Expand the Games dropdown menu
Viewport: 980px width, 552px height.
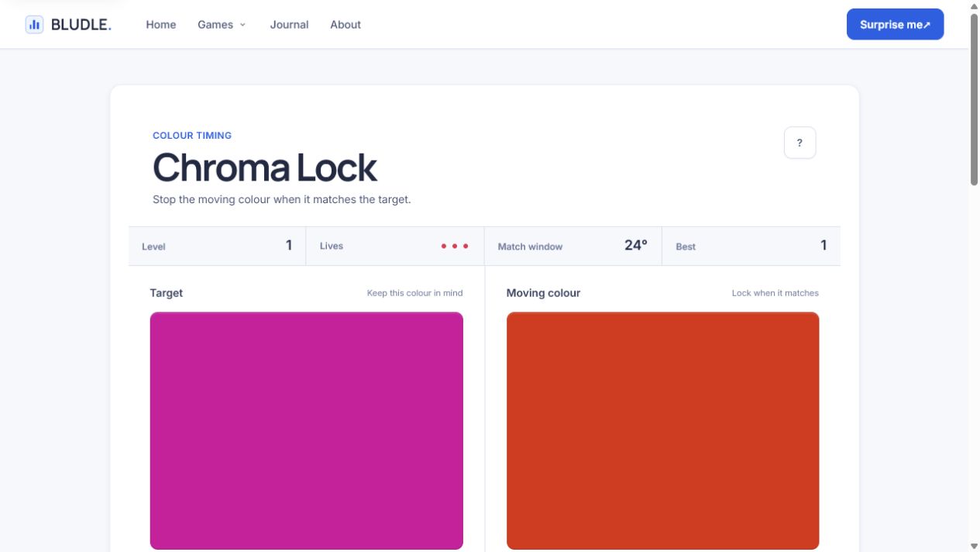pyautogui.click(x=222, y=25)
